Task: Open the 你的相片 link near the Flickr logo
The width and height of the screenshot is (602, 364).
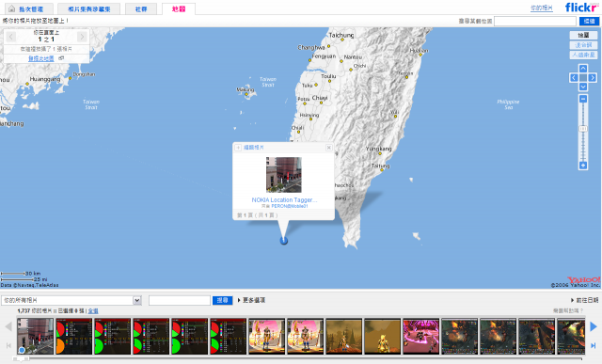Action: click(x=542, y=8)
